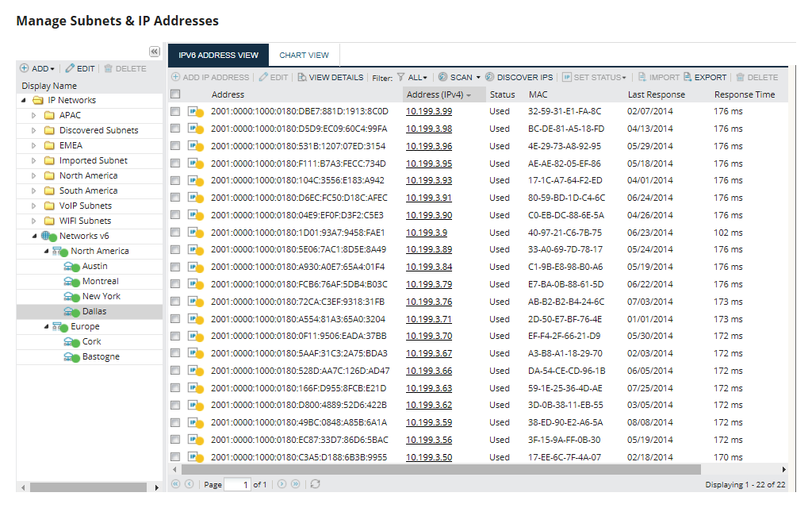Switch to the Chart View tab
The height and width of the screenshot is (508, 812).
point(304,56)
